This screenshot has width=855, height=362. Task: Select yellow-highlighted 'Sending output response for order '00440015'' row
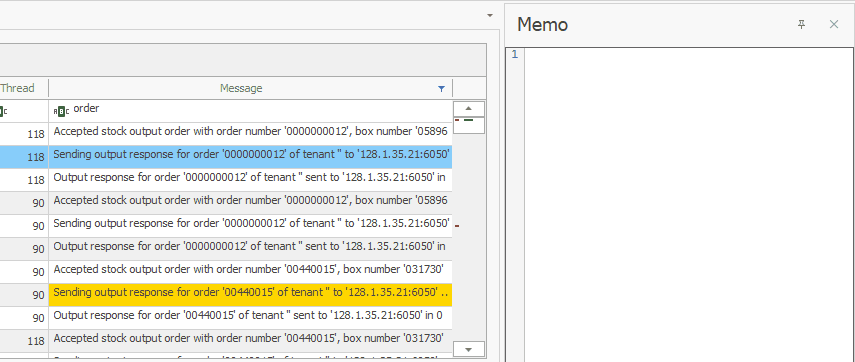click(250, 294)
